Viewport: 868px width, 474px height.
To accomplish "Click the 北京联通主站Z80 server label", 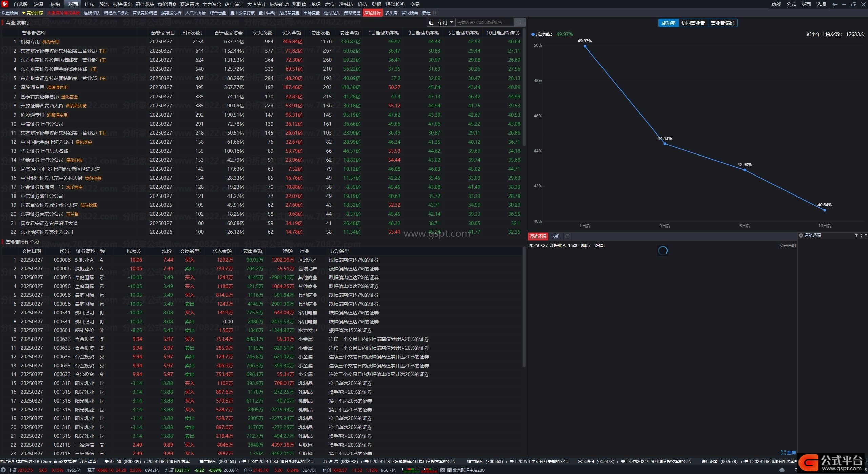I will [x=469, y=470].
